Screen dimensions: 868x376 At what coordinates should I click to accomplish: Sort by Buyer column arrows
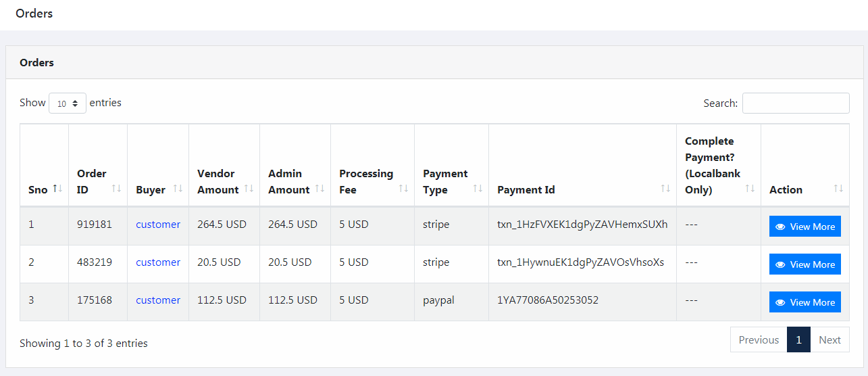[178, 189]
